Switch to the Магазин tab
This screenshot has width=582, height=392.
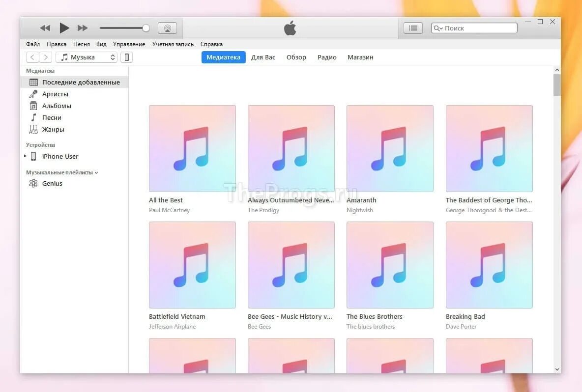360,57
